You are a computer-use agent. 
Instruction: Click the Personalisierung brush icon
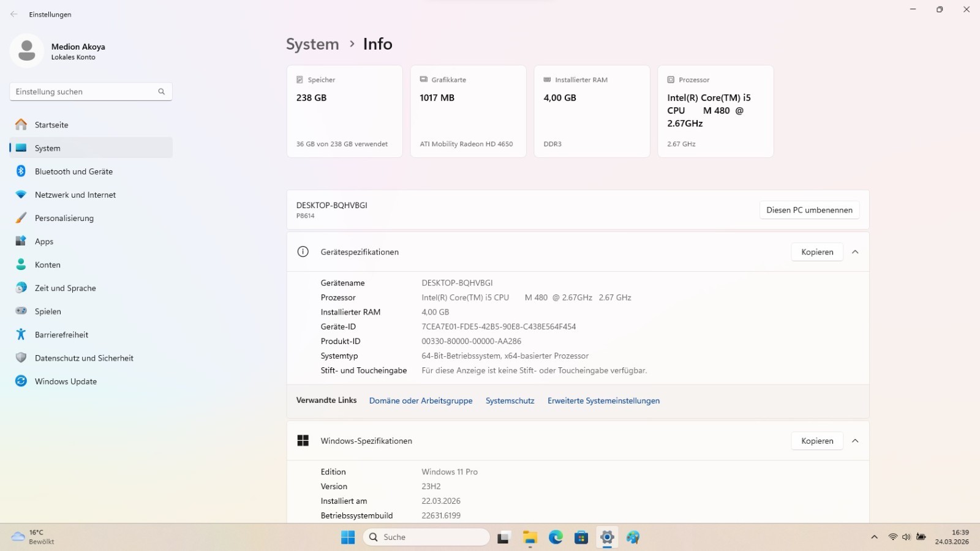pos(21,218)
